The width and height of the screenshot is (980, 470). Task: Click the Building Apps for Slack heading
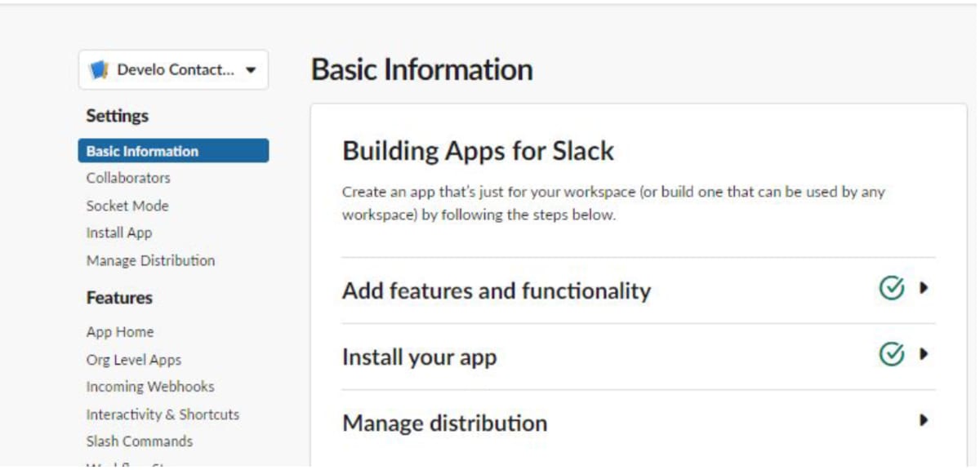[x=479, y=150]
